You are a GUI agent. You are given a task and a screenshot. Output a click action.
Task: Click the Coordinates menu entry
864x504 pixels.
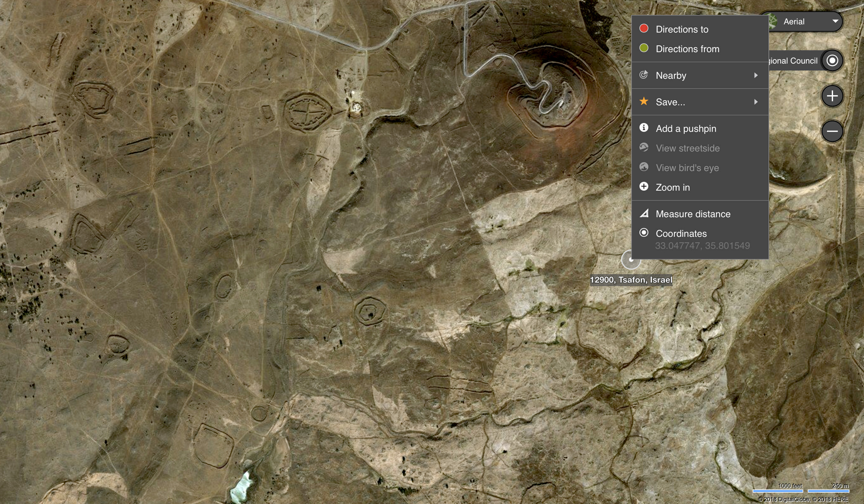681,233
